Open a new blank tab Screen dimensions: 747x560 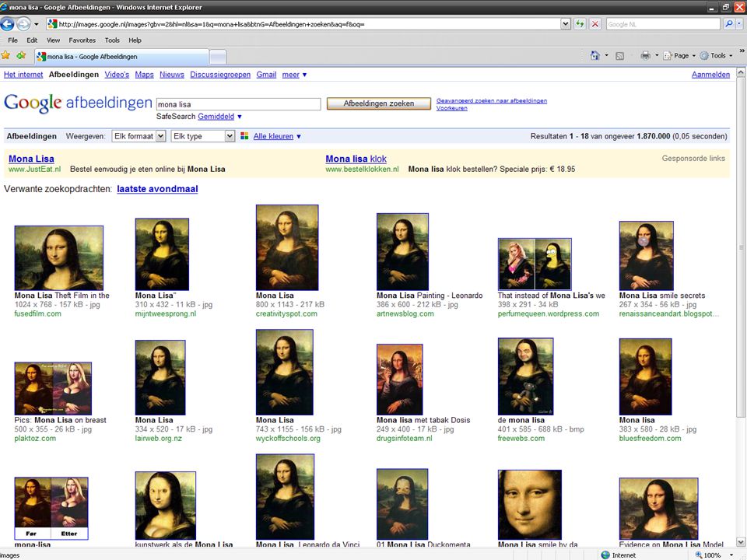218,57
